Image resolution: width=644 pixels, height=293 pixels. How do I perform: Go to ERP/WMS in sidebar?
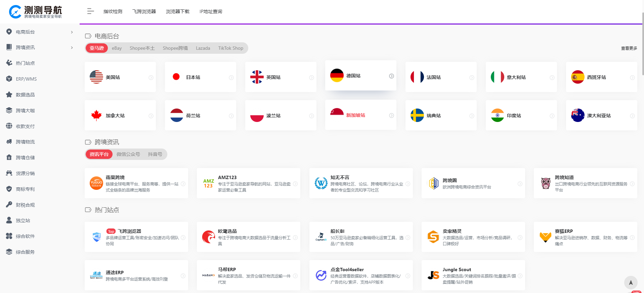pos(26,79)
